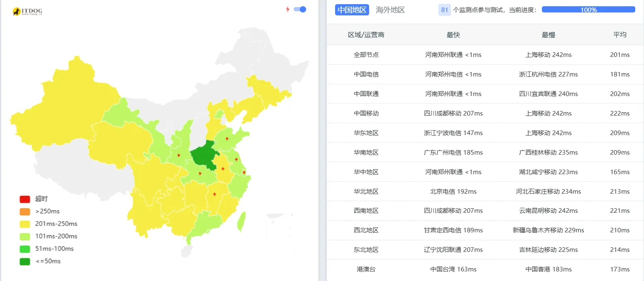Click the 165ms average for 华中地区

pos(620,172)
